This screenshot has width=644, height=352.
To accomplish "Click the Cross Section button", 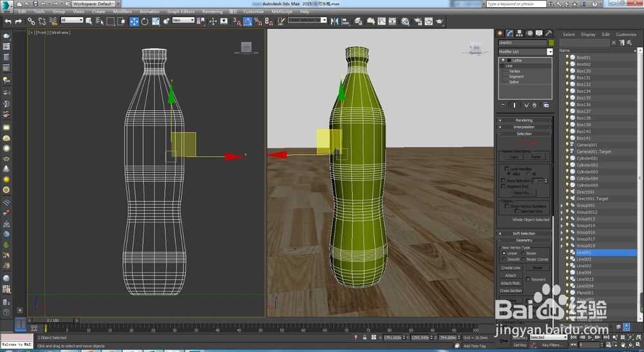I will click(511, 291).
